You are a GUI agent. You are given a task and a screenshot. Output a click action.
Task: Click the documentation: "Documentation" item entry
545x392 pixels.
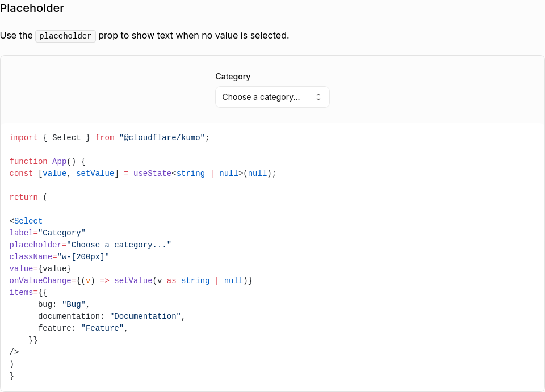[x=112, y=317]
